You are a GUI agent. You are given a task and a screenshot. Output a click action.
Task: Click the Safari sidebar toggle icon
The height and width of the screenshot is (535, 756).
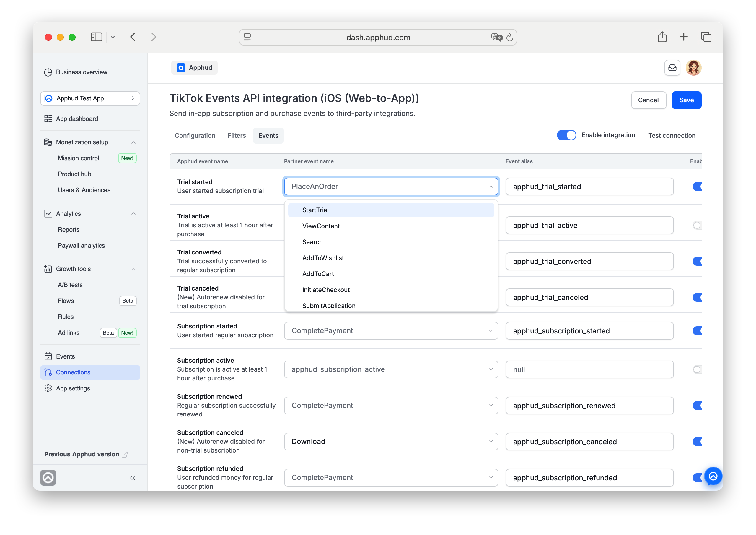[x=97, y=37]
